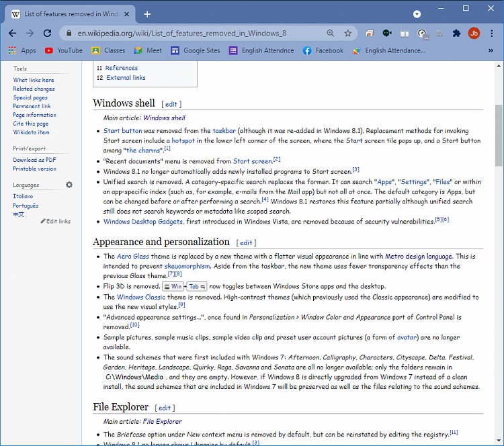Image resolution: width=504 pixels, height=446 pixels.
Task: Open Cite this page link
Action: point(30,124)
